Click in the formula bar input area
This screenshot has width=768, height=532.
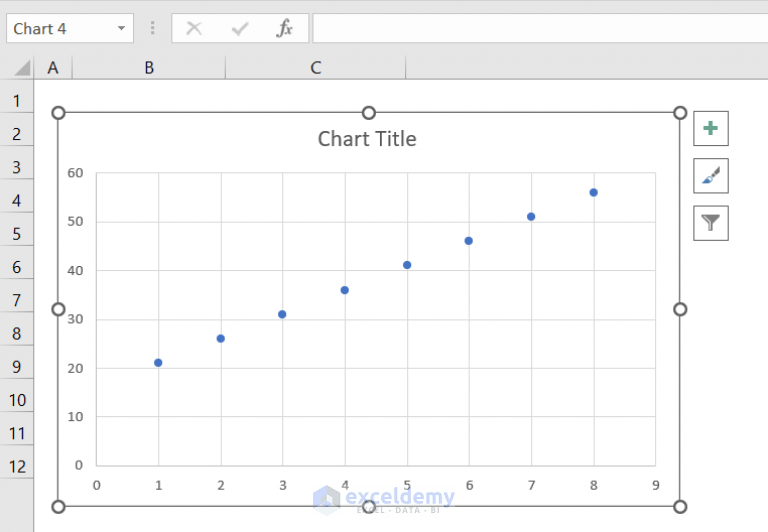[540, 28]
